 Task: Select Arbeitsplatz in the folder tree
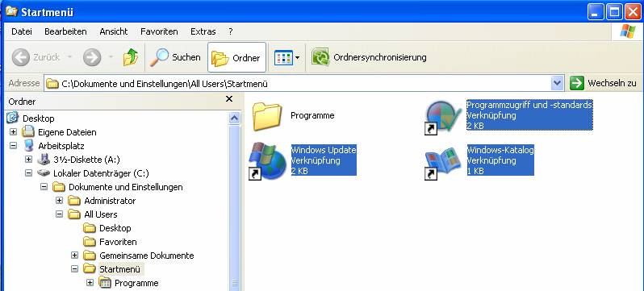tap(61, 146)
